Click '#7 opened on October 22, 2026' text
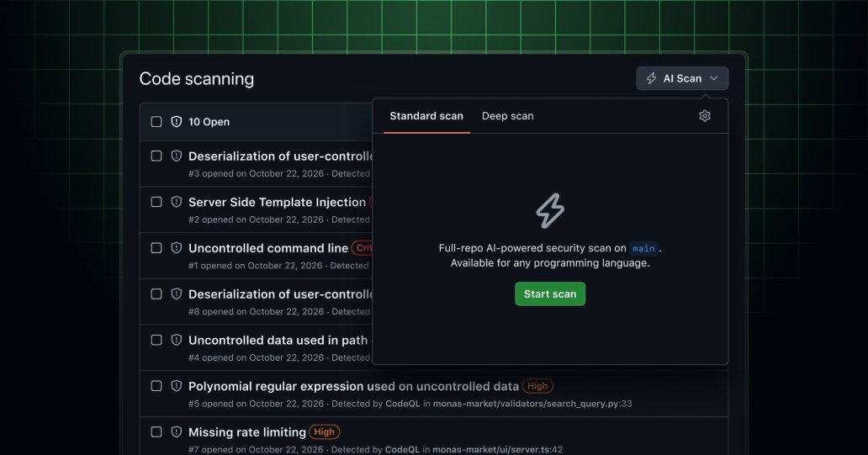868x455 pixels. 256,449
